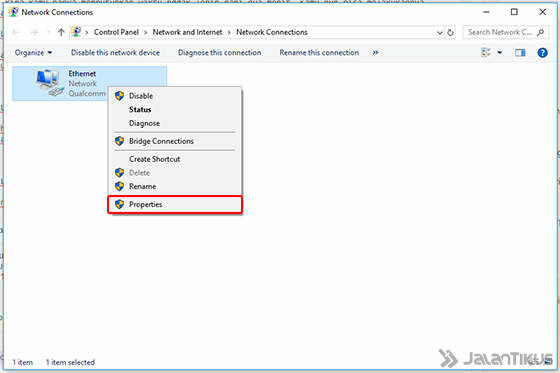Click the Up one level arrow

click(x=61, y=33)
